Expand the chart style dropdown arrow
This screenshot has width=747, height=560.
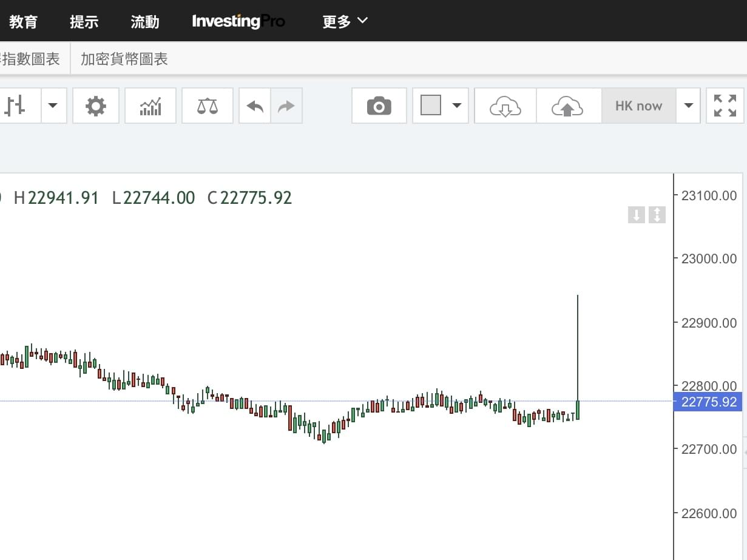click(53, 106)
